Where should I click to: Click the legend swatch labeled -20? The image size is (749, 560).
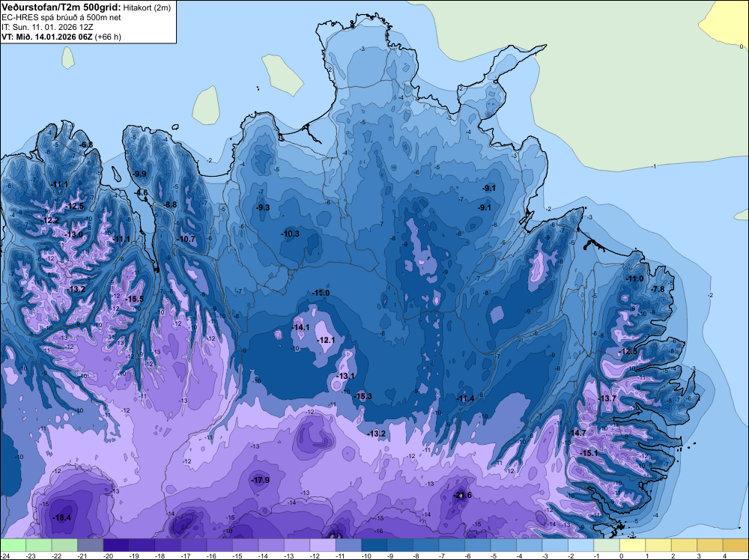(116, 545)
